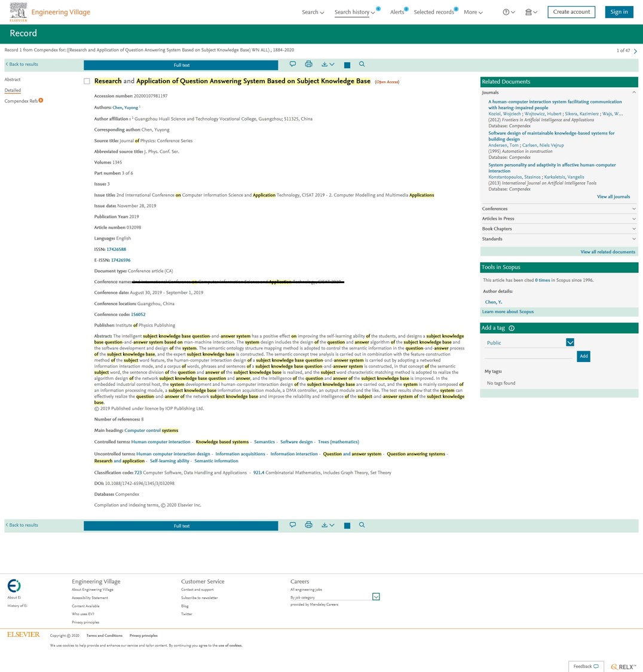Open Selected records in header
Viewport: 643px width, 672px height.
tap(434, 12)
